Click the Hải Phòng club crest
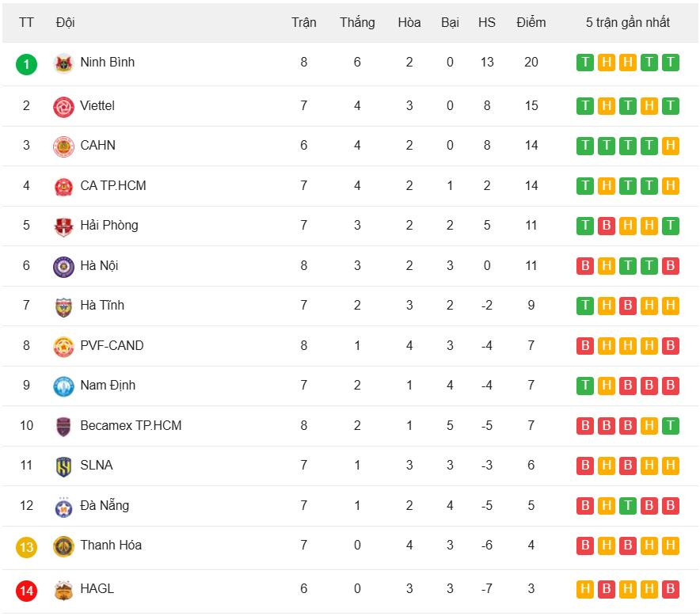 pos(63,226)
